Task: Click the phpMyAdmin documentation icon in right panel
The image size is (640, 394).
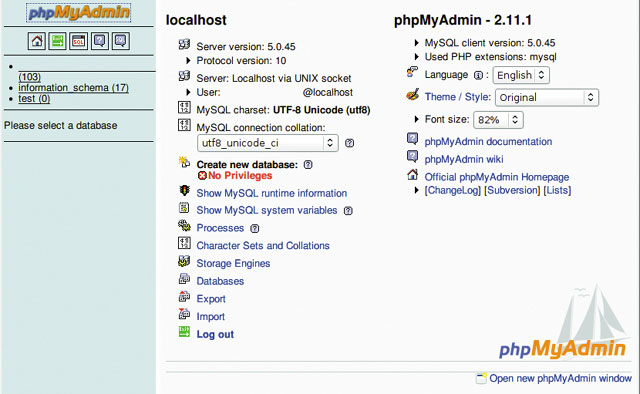Action: coord(412,139)
